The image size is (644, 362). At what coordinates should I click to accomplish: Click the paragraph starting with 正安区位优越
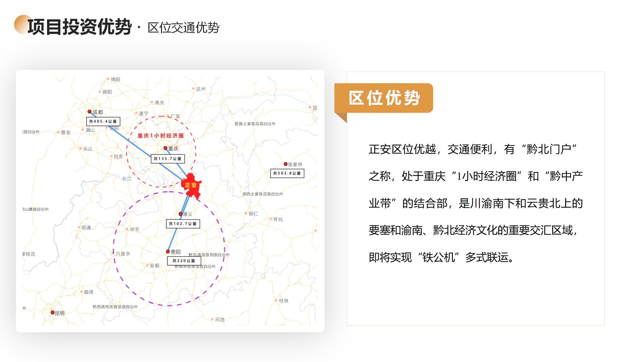pyautogui.click(x=475, y=203)
